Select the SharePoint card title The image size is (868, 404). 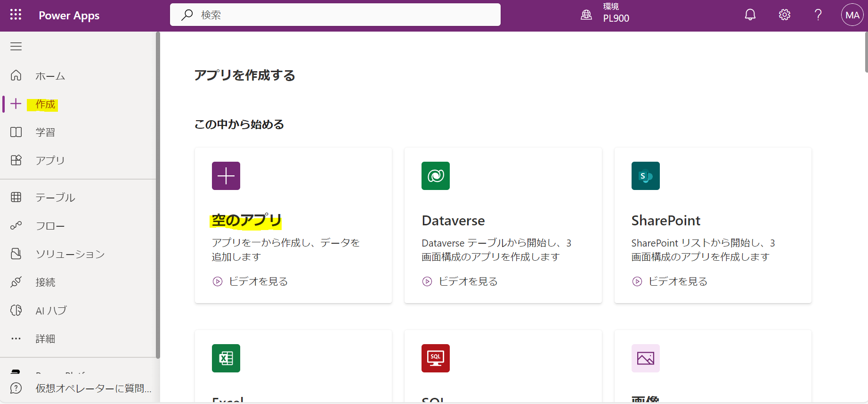(666, 221)
